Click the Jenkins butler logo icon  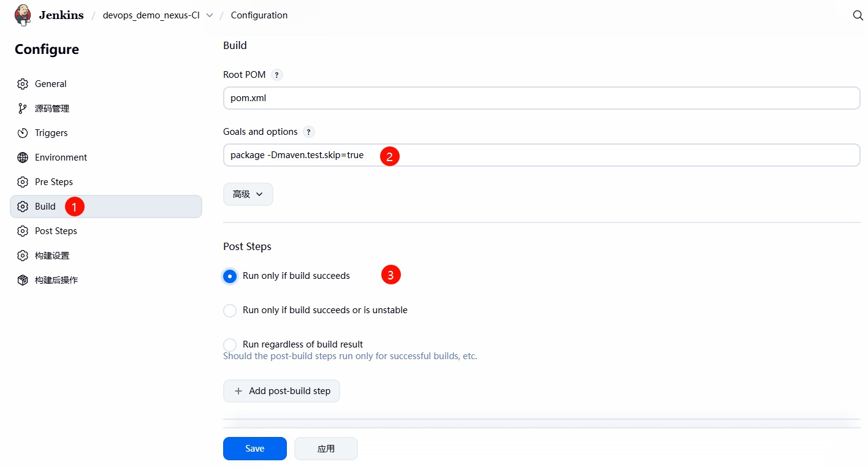(23, 15)
